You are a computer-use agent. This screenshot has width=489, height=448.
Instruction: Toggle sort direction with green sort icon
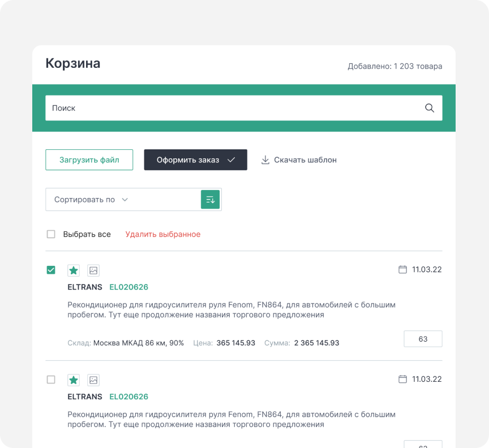[210, 200]
